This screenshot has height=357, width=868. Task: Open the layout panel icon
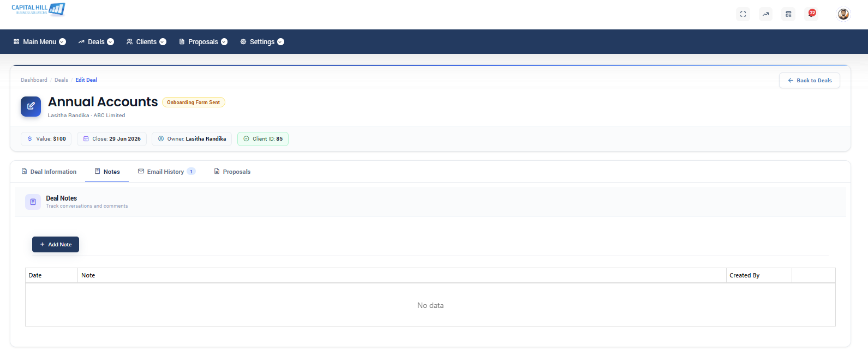(788, 14)
